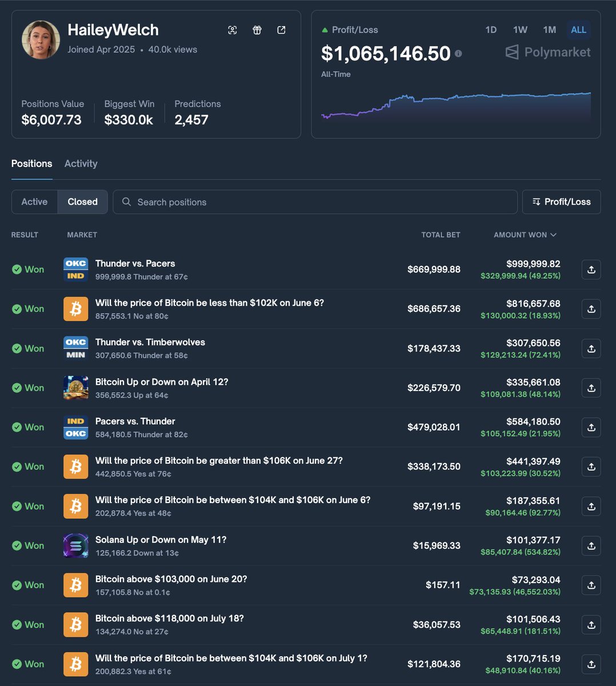Image resolution: width=616 pixels, height=686 pixels.
Task: Click the $85,407.84 (534.82%) profit text
Action: click(x=521, y=552)
